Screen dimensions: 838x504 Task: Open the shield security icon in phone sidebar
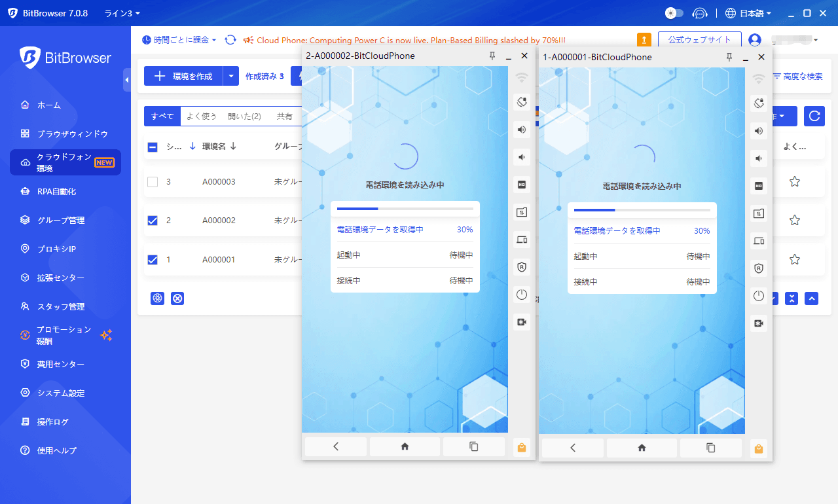tap(521, 267)
